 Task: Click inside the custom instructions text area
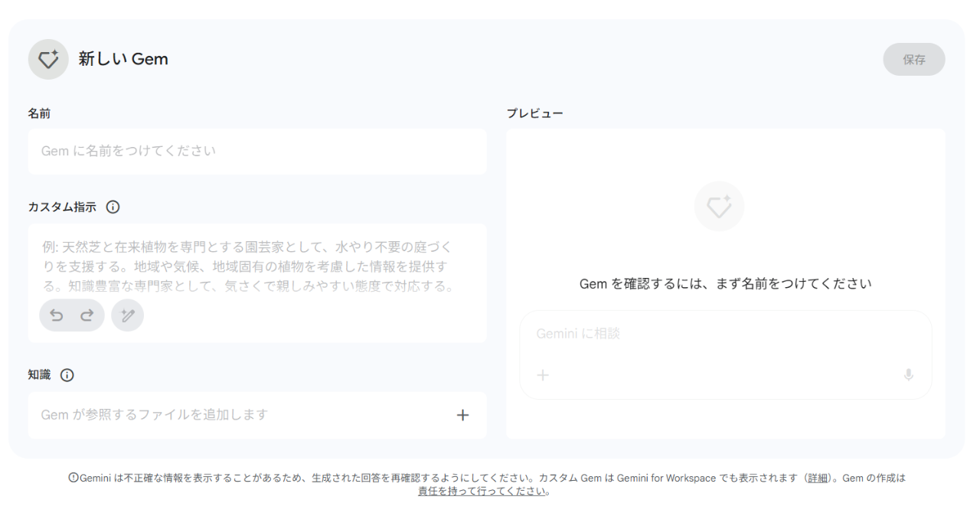pyautogui.click(x=256, y=266)
